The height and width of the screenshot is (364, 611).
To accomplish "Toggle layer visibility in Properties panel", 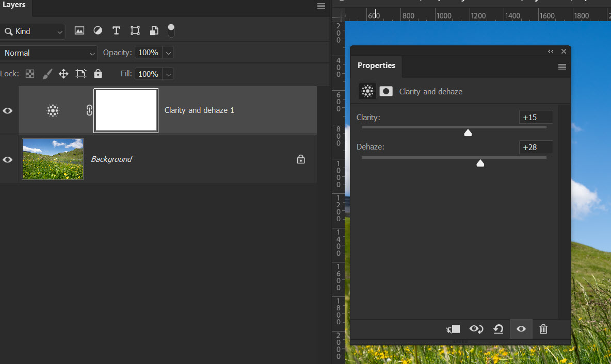I will (521, 329).
